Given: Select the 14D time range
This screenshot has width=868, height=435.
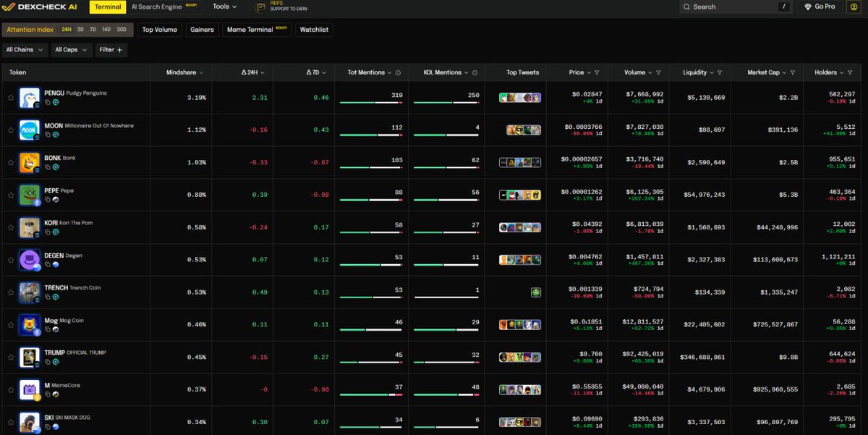Looking at the screenshot, I should (106, 30).
